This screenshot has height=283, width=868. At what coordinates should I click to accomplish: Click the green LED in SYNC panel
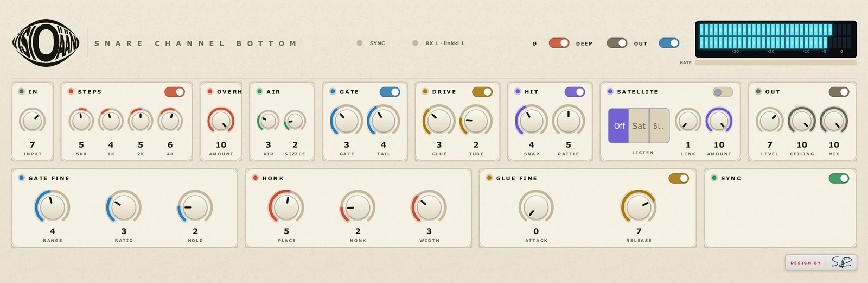click(714, 178)
